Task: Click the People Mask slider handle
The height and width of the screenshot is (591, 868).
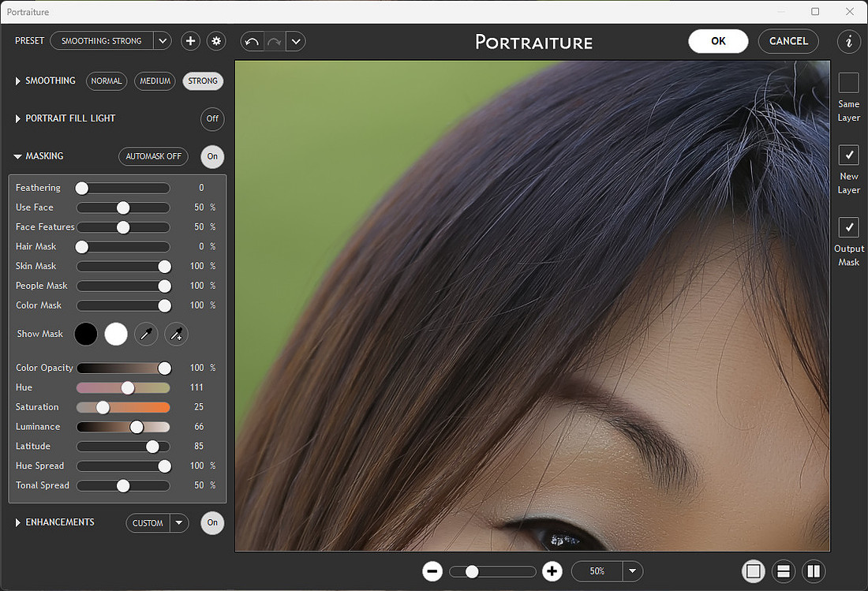Action: (x=164, y=286)
